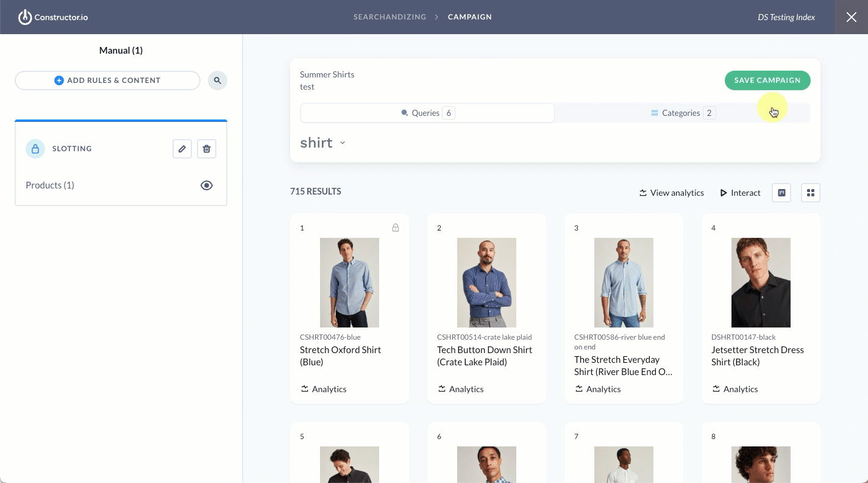Open the Jetsetter Stretch Dress Shirt thumbnail
Screen dimensions: 868x483
click(x=761, y=282)
